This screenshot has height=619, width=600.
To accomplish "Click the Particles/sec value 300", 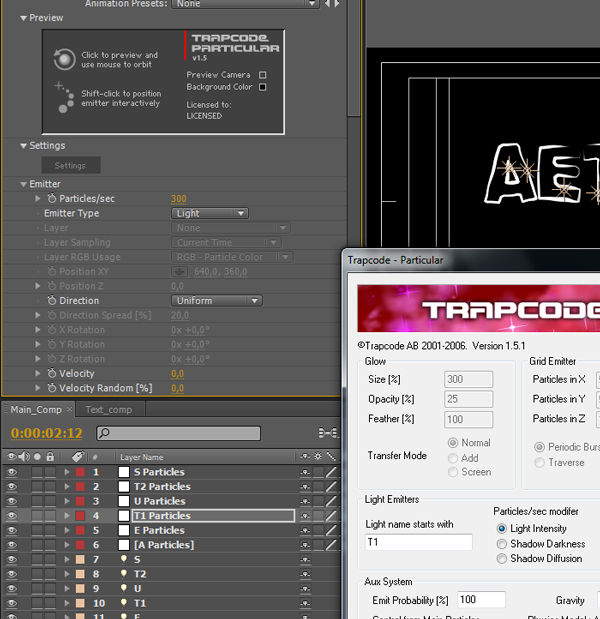I will point(178,199).
